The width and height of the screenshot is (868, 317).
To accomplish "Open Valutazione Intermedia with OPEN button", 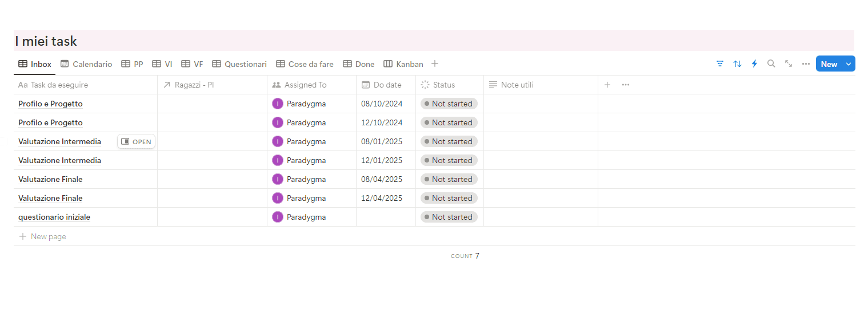I will click(x=136, y=141).
